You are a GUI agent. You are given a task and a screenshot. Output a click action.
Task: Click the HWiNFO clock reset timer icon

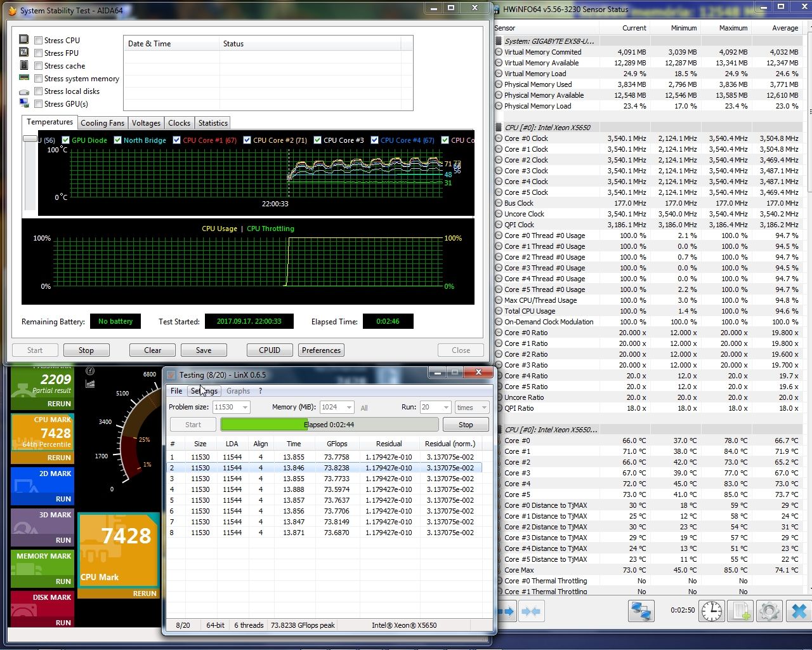(711, 611)
